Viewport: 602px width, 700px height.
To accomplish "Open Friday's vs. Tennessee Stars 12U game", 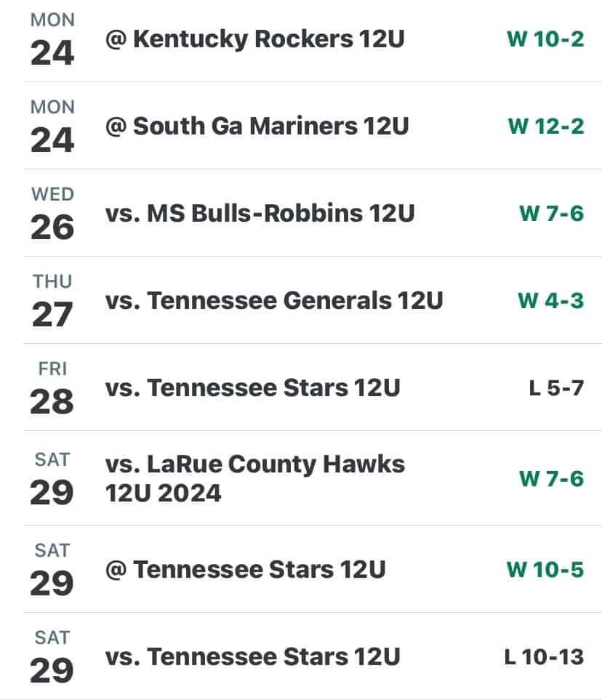I will point(252,388).
